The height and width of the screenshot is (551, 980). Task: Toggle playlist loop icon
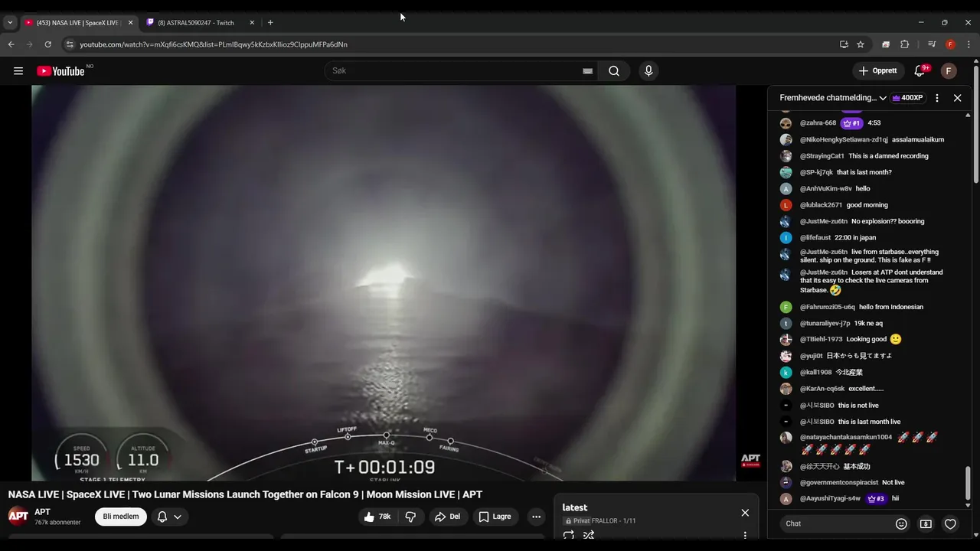coord(569,535)
